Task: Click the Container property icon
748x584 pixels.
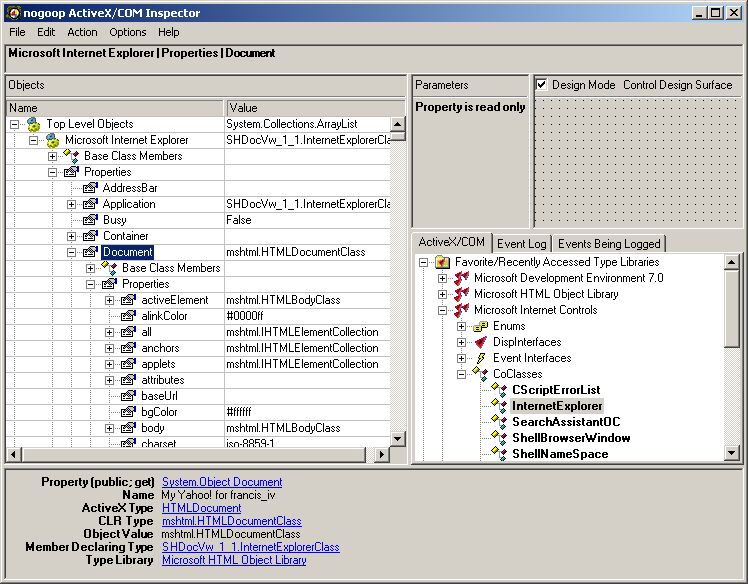Action: point(90,236)
